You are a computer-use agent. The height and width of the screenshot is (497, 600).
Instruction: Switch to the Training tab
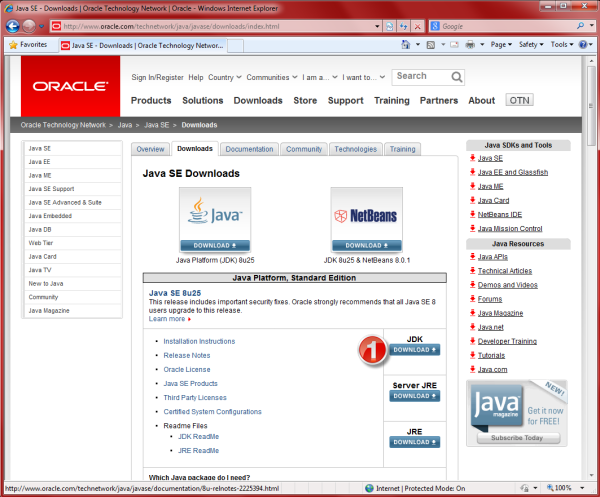click(403, 149)
